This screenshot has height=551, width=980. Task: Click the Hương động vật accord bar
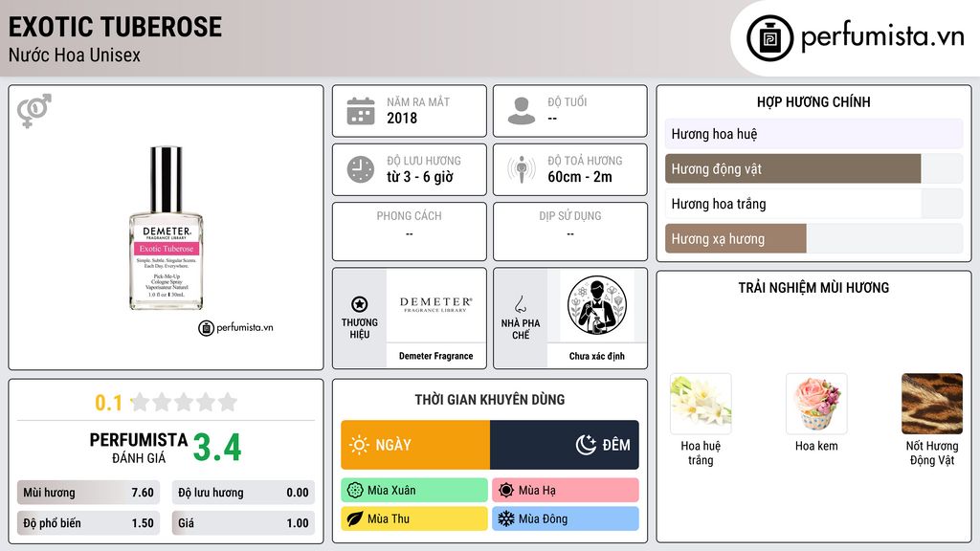[813, 168]
